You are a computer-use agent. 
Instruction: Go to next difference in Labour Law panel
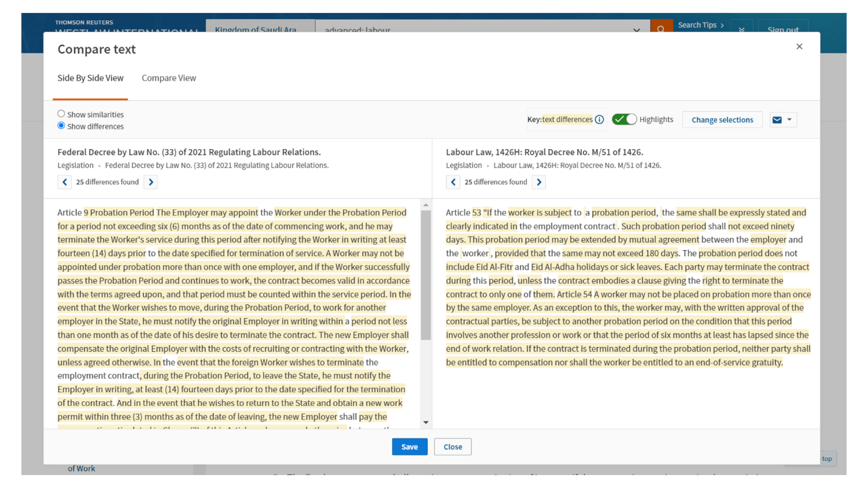538,182
